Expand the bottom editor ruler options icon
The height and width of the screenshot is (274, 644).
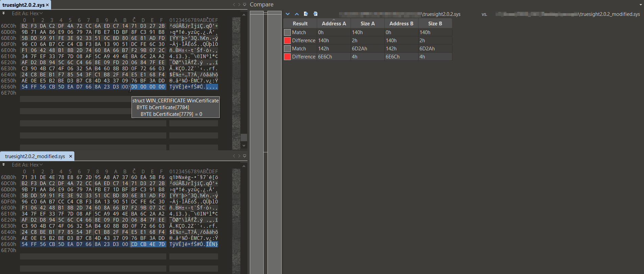(x=3, y=165)
